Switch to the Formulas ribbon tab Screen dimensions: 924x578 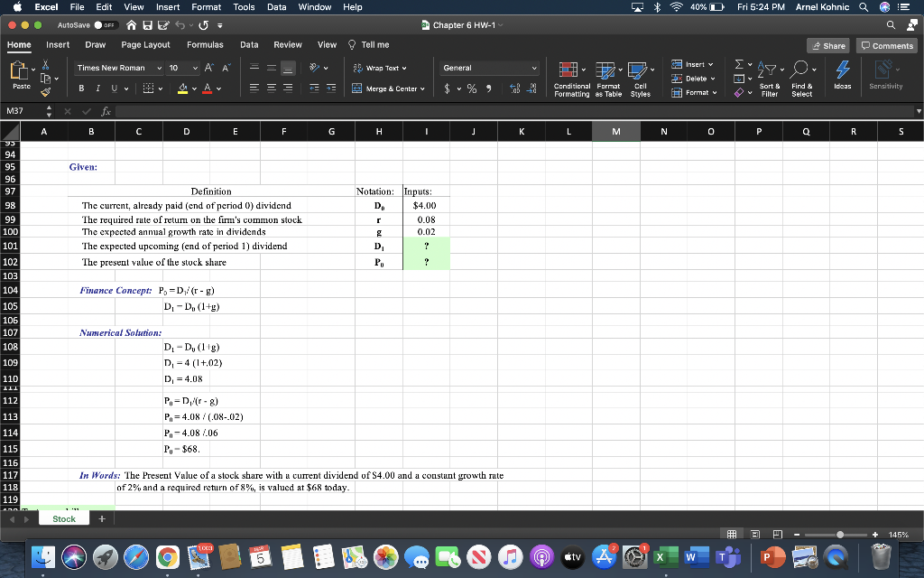(205, 44)
